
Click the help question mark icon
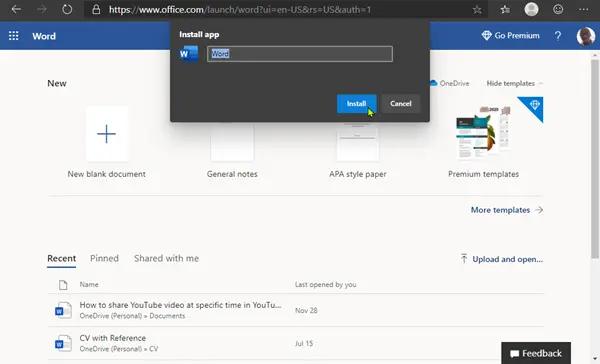(558, 36)
